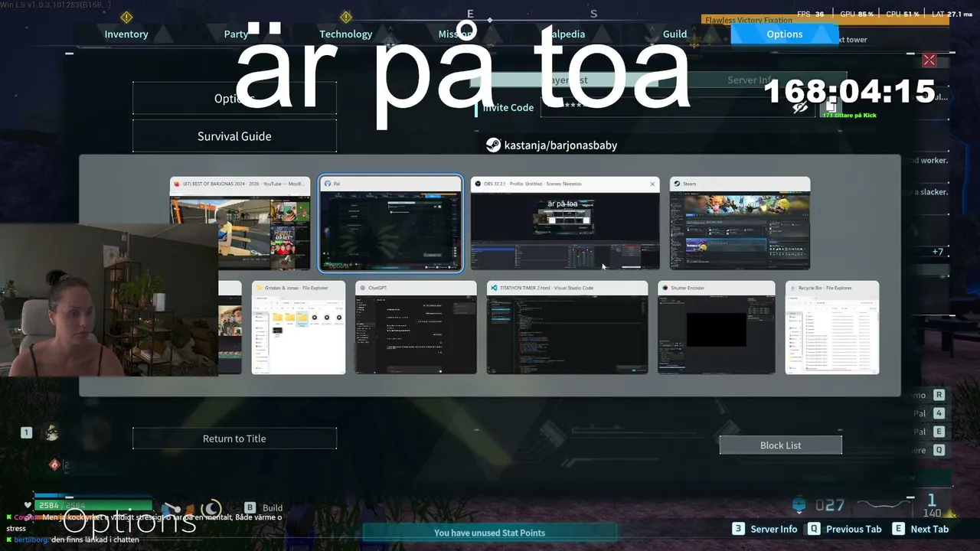Open the Party tab
This screenshot has height=551, width=980.
click(x=236, y=34)
